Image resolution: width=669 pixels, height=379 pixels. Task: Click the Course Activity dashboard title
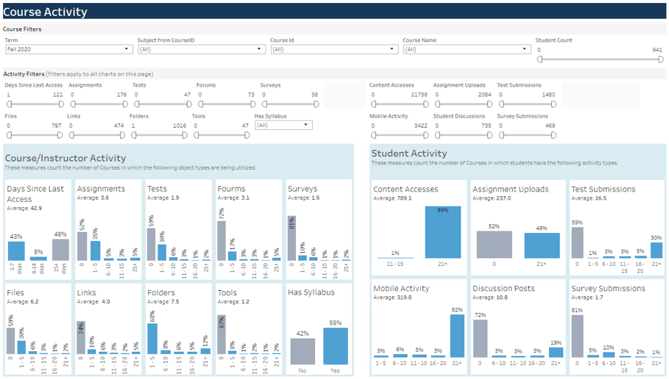tap(45, 12)
